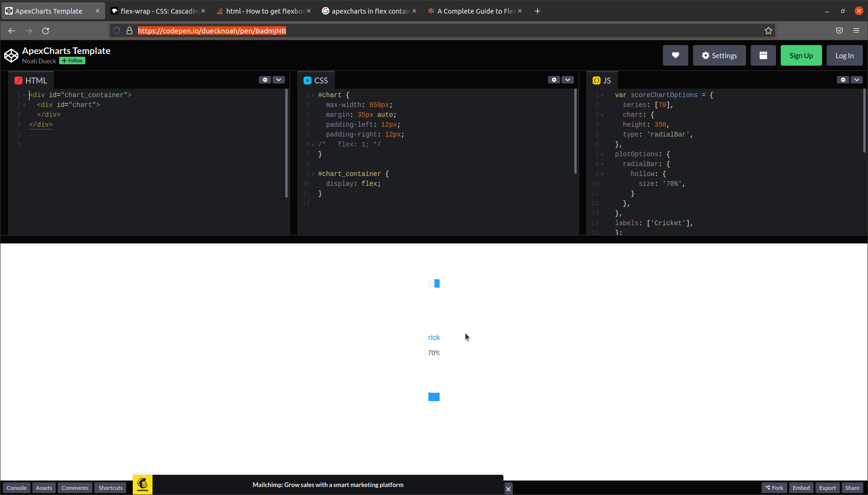Click the tracking protection shield icon

click(116, 30)
